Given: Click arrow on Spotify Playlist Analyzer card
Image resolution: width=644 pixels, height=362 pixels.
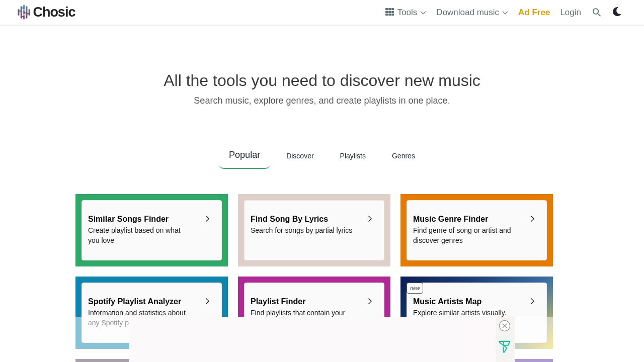Looking at the screenshot, I should (207, 301).
